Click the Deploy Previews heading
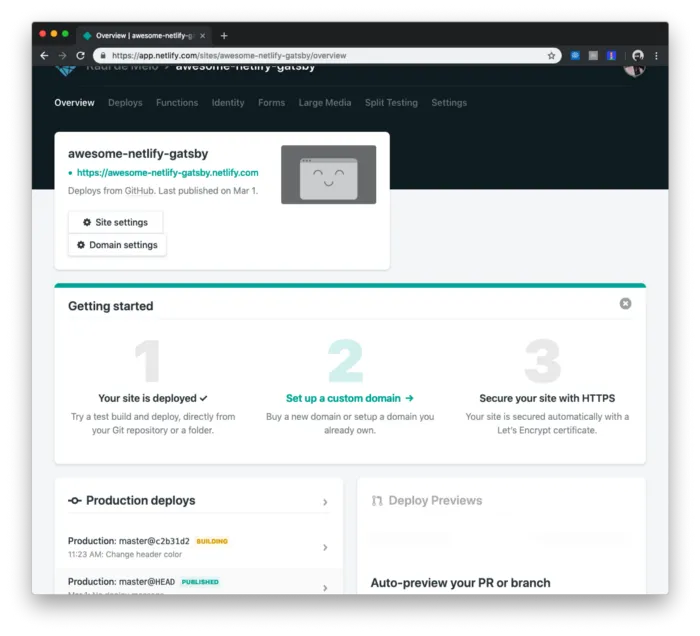The image size is (700, 636). click(x=435, y=500)
